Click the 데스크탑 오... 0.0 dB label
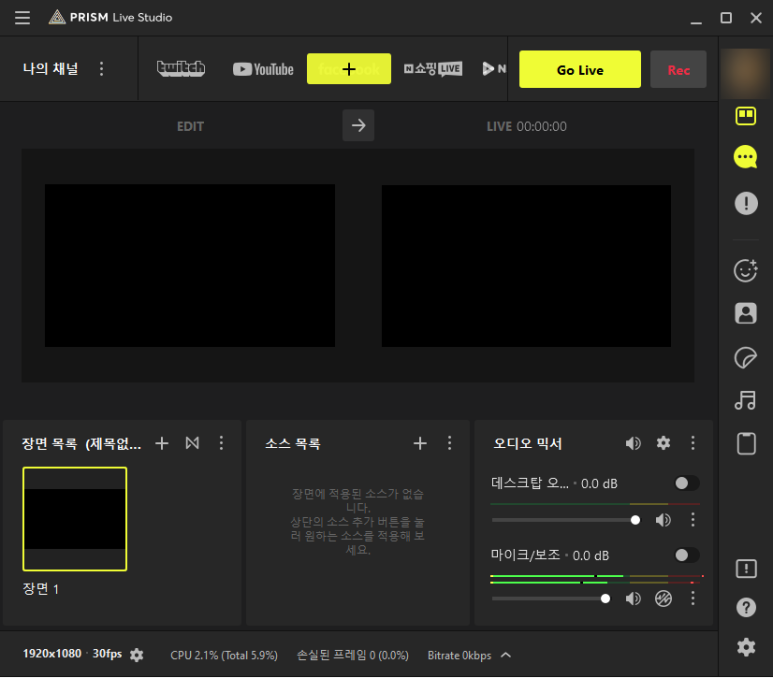773x678 pixels. (554, 484)
